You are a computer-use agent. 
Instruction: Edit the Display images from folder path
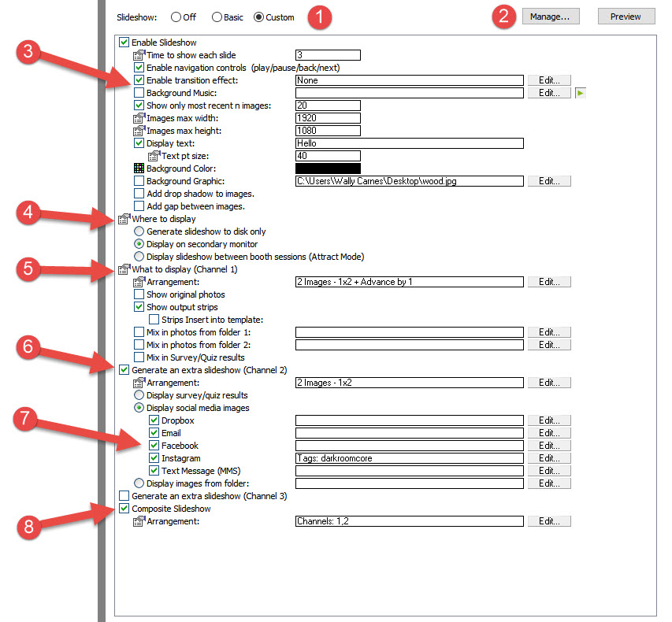tap(549, 483)
